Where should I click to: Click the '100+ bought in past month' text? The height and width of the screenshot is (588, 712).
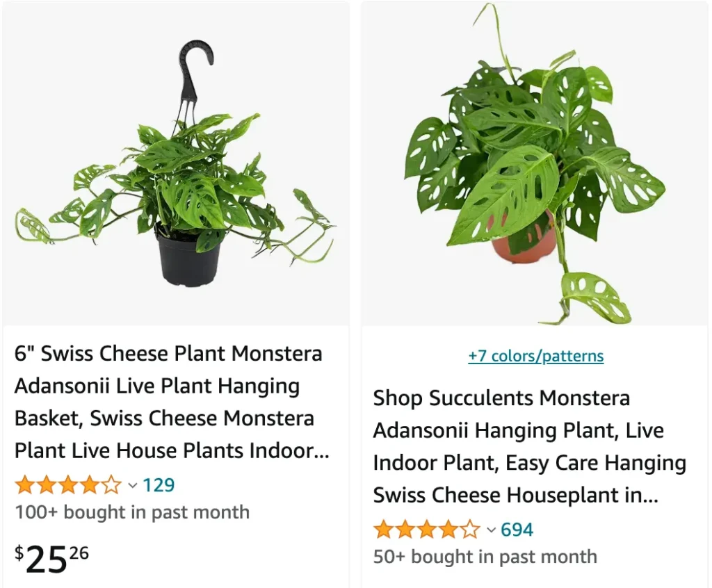[x=132, y=512]
